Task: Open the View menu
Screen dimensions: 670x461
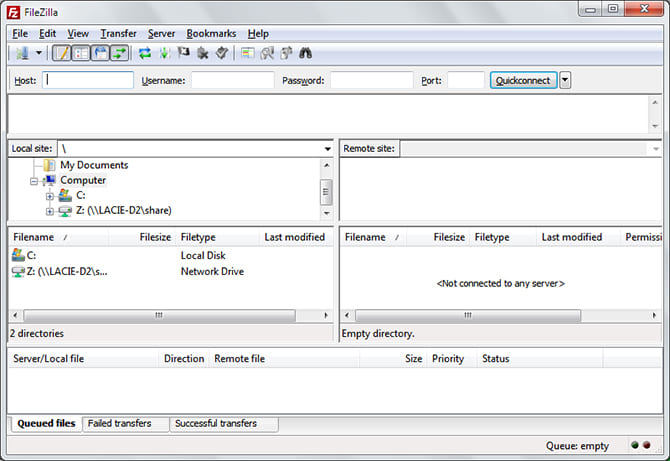Action: [x=78, y=33]
